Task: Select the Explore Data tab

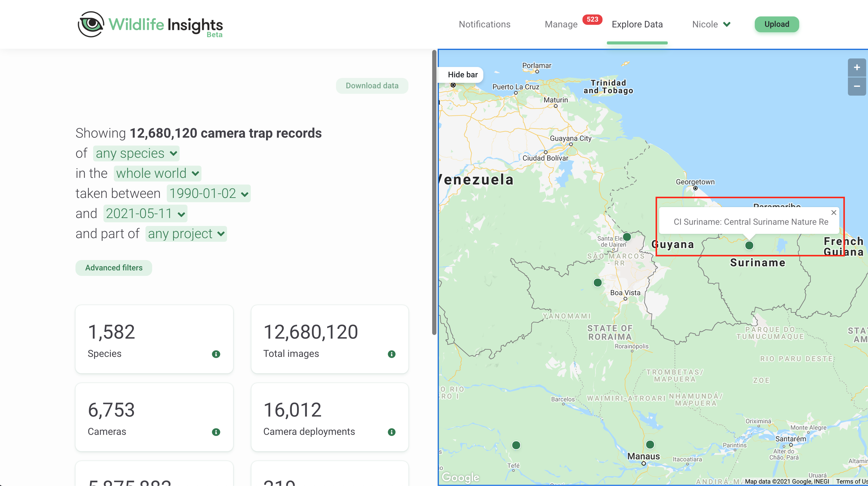Action: (x=637, y=24)
